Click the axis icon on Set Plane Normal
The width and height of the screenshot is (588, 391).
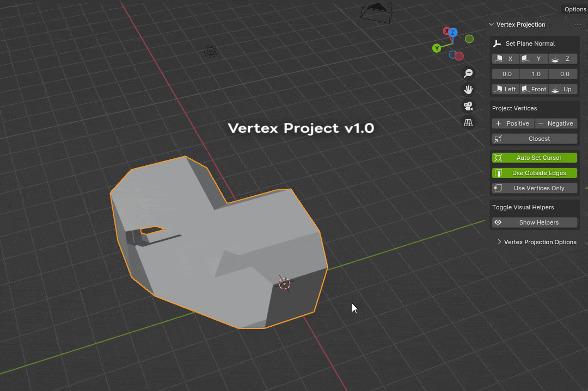pos(497,44)
